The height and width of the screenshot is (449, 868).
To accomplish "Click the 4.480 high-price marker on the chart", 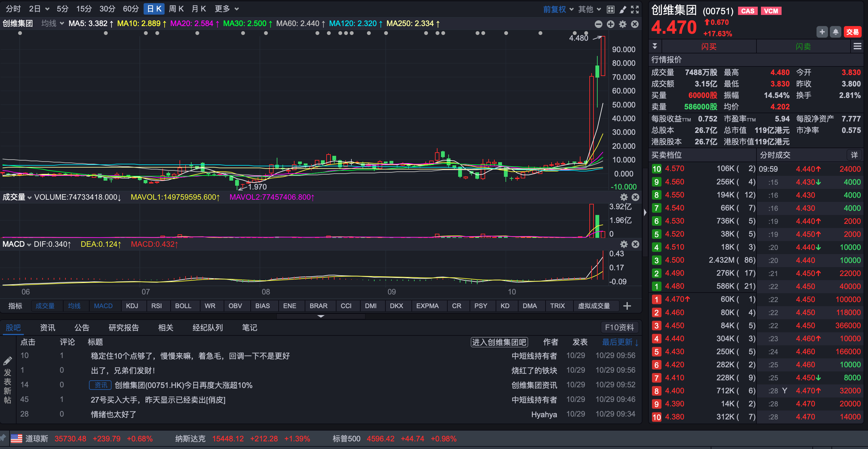I will pyautogui.click(x=579, y=38).
